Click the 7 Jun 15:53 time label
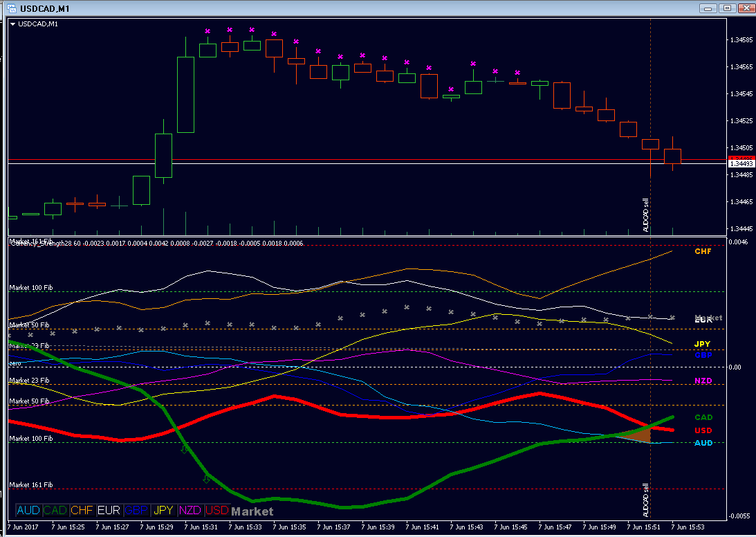The image size is (756, 537). (x=688, y=528)
